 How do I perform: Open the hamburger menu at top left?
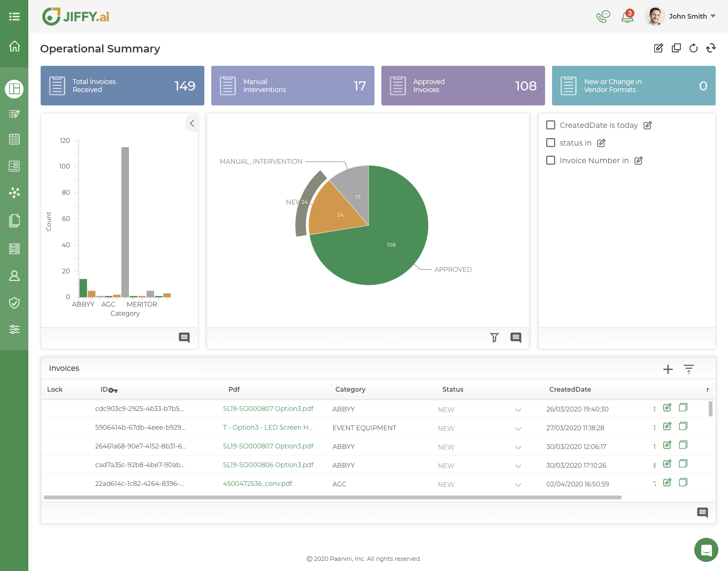14,17
